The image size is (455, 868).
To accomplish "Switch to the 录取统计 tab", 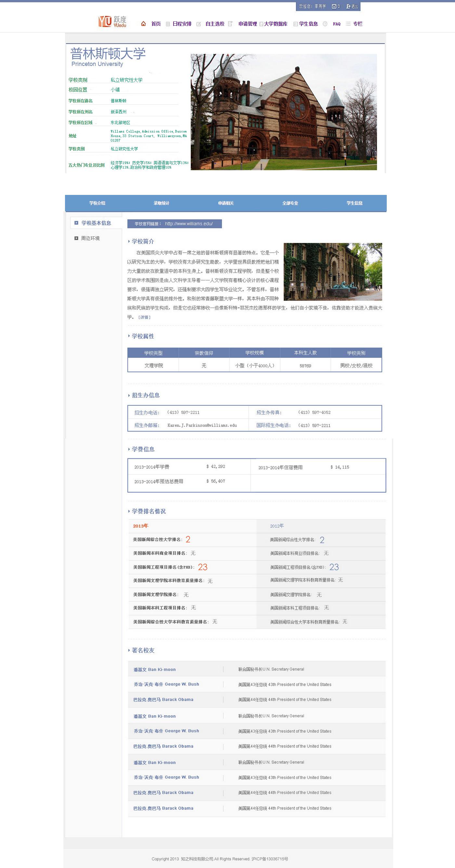I will (x=162, y=203).
